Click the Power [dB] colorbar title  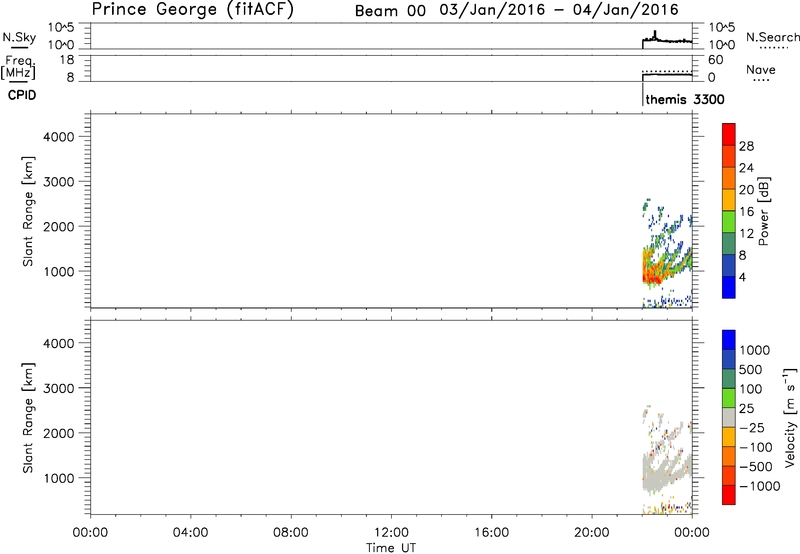tap(763, 211)
